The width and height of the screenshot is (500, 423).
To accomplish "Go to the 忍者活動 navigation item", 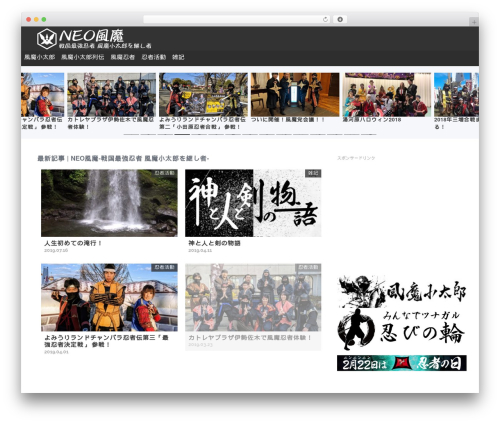I will pos(154,57).
